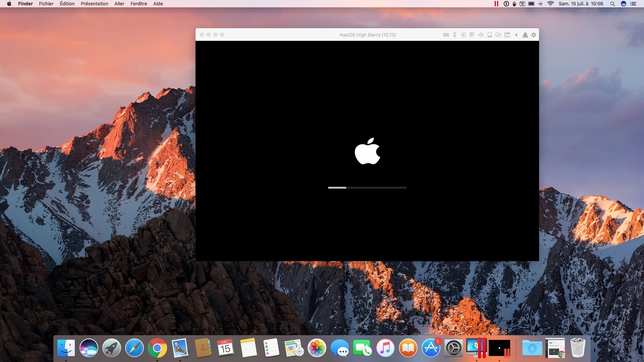Open the Présentation menu
The width and height of the screenshot is (644, 362).
pyautogui.click(x=94, y=4)
